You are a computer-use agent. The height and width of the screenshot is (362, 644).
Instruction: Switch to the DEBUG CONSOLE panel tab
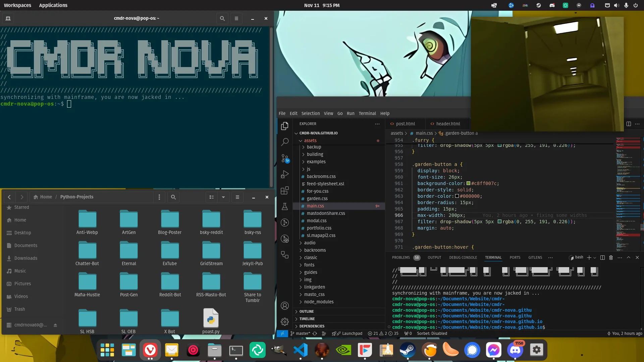tap(463, 257)
